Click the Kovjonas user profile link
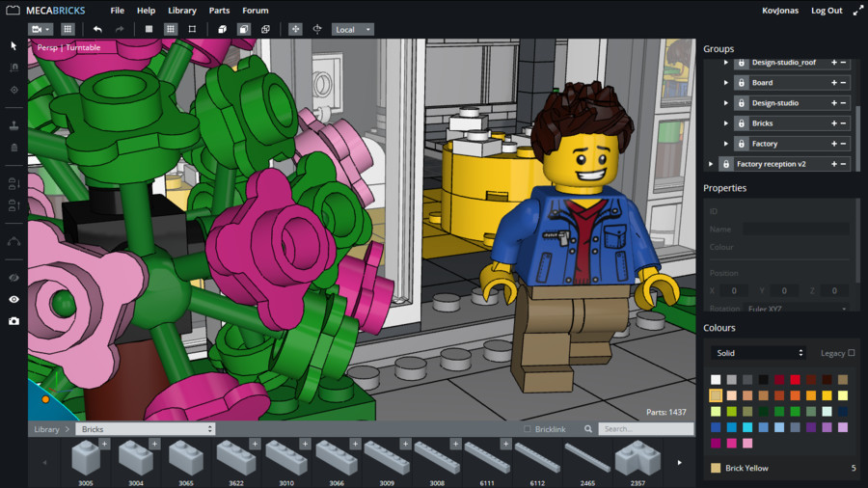Image resolution: width=868 pixels, height=488 pixels. coord(780,11)
